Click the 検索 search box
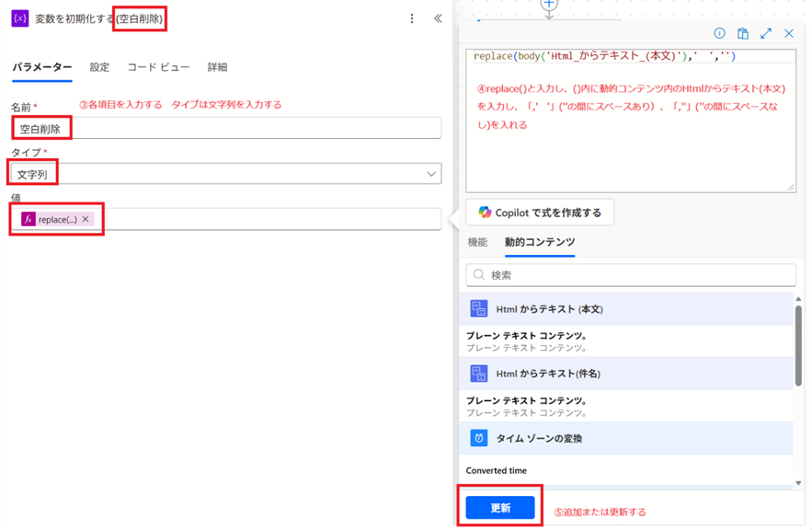This screenshot has width=812, height=530. click(631, 275)
